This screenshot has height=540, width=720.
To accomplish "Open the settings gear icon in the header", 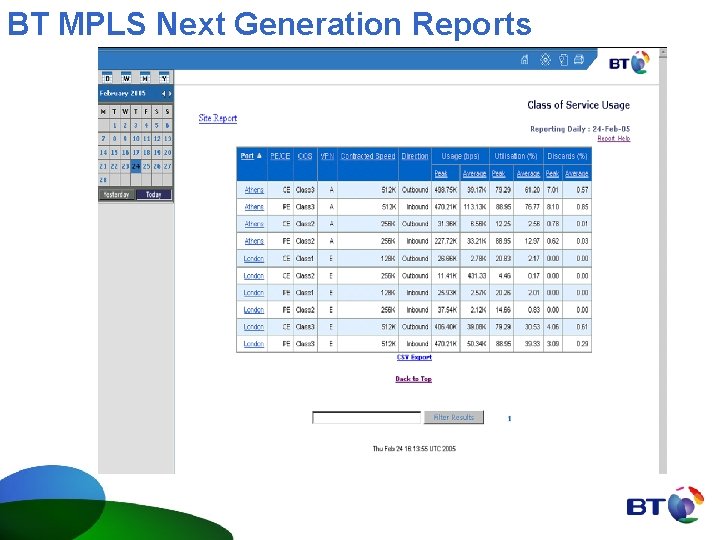I will [x=545, y=60].
